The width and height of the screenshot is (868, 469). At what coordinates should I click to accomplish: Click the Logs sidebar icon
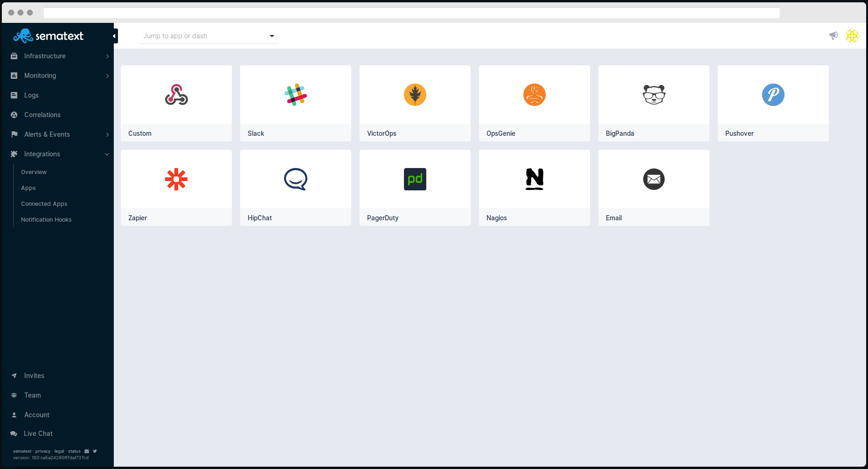[14, 95]
